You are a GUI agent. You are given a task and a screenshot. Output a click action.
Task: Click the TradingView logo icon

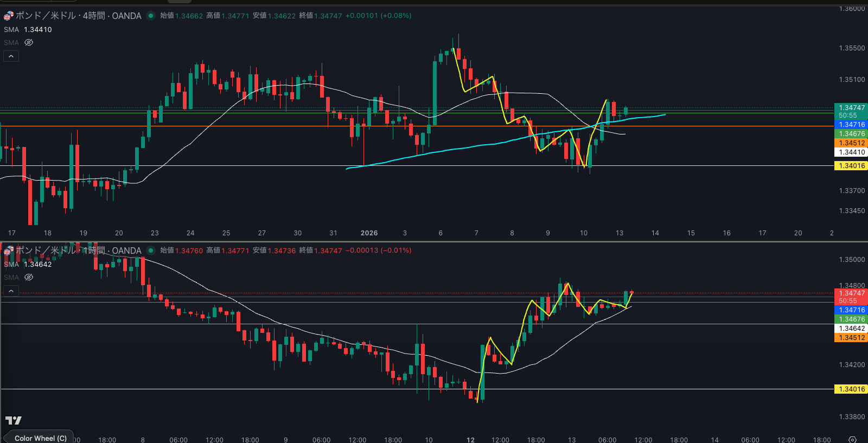coord(14,420)
